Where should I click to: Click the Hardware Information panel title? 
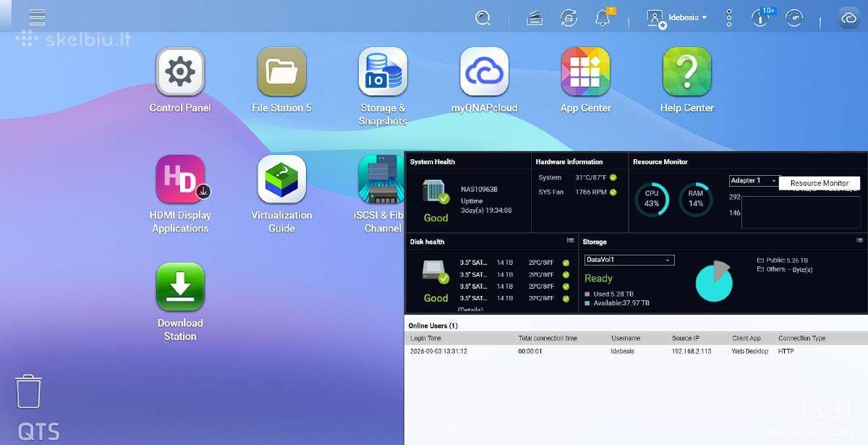[x=569, y=161]
